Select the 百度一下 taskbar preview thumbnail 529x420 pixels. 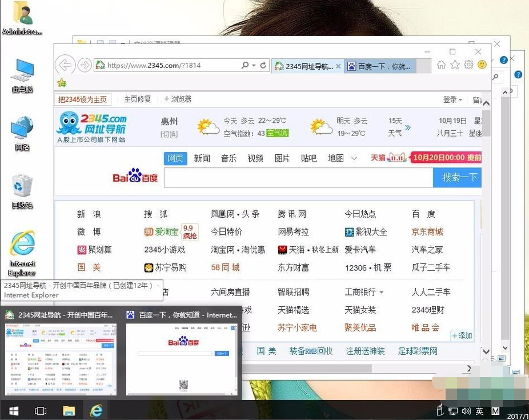coord(183,357)
